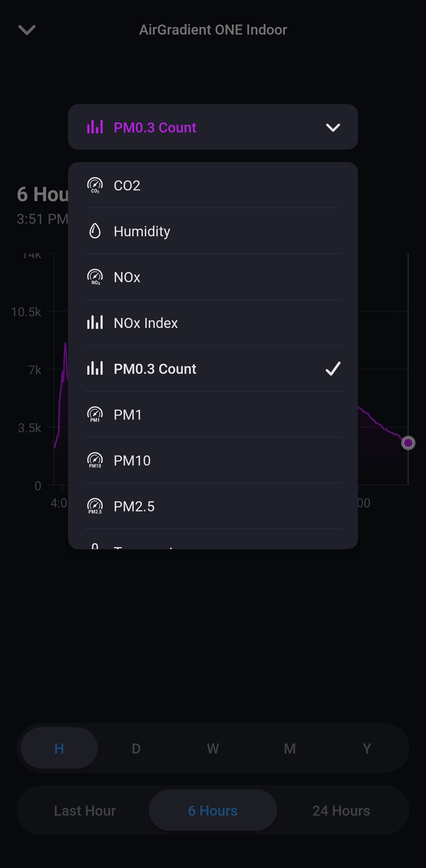
Task: Select the 24 Hours range
Action: (341, 811)
